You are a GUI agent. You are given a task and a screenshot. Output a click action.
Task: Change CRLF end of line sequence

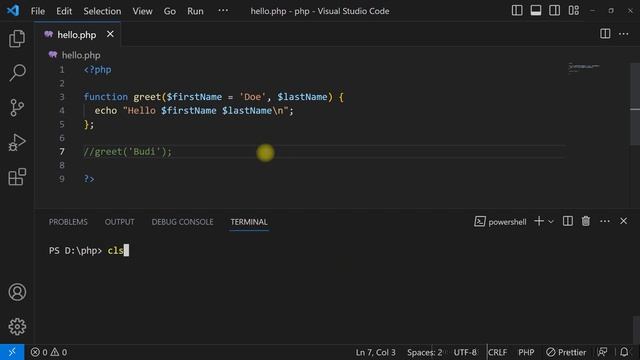pos(498,352)
